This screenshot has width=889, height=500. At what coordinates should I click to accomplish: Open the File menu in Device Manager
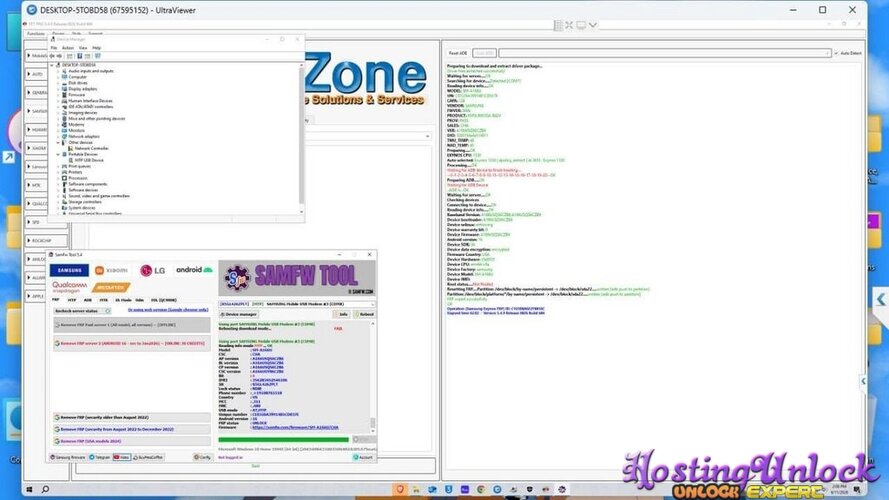point(54,48)
